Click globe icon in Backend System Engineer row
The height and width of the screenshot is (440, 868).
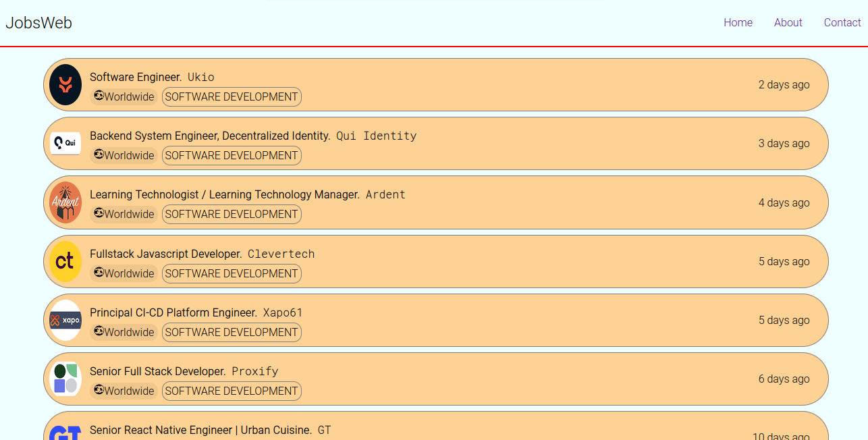click(99, 155)
